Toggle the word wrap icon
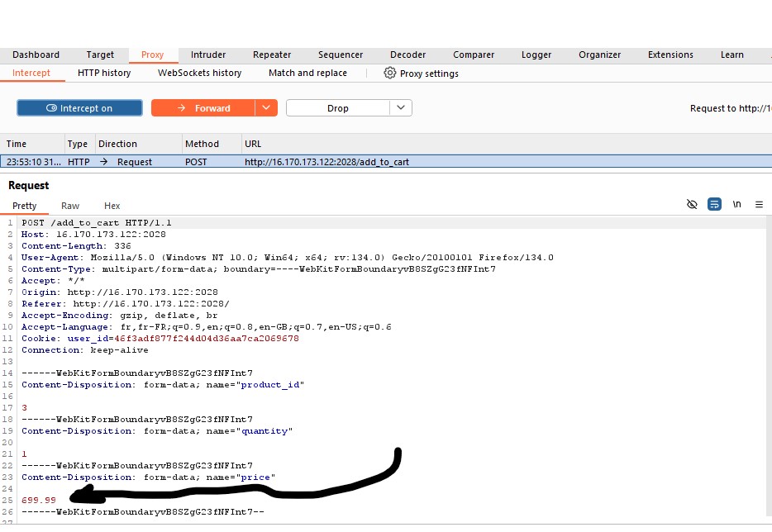772x532 pixels. pyautogui.click(x=714, y=204)
